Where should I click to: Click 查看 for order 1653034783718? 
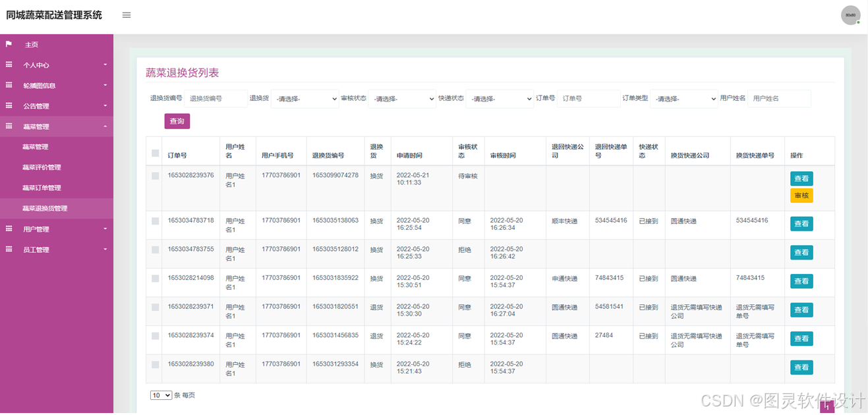click(801, 224)
